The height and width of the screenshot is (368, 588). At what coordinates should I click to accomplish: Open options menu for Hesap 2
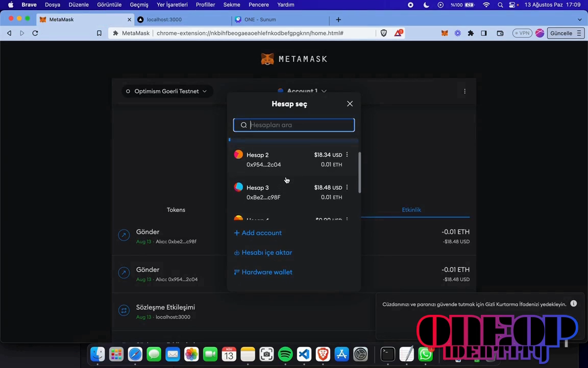[x=347, y=155]
